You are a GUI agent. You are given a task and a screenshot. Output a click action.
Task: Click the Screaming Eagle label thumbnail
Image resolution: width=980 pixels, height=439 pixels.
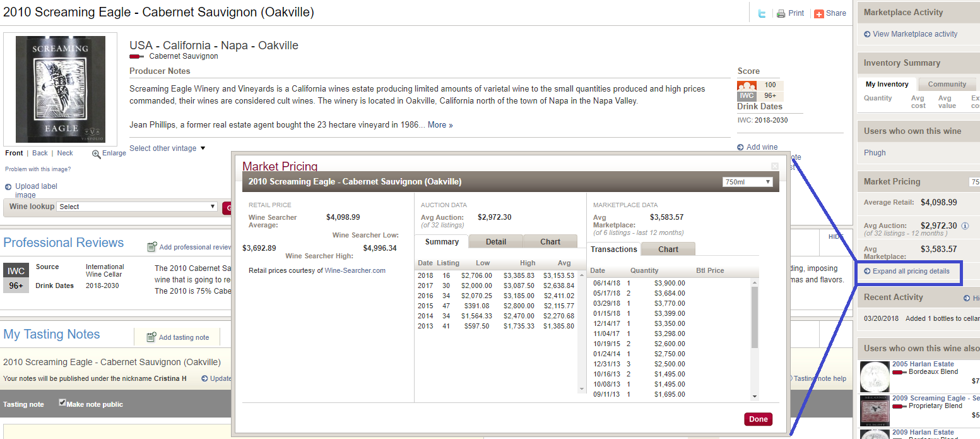tap(60, 89)
